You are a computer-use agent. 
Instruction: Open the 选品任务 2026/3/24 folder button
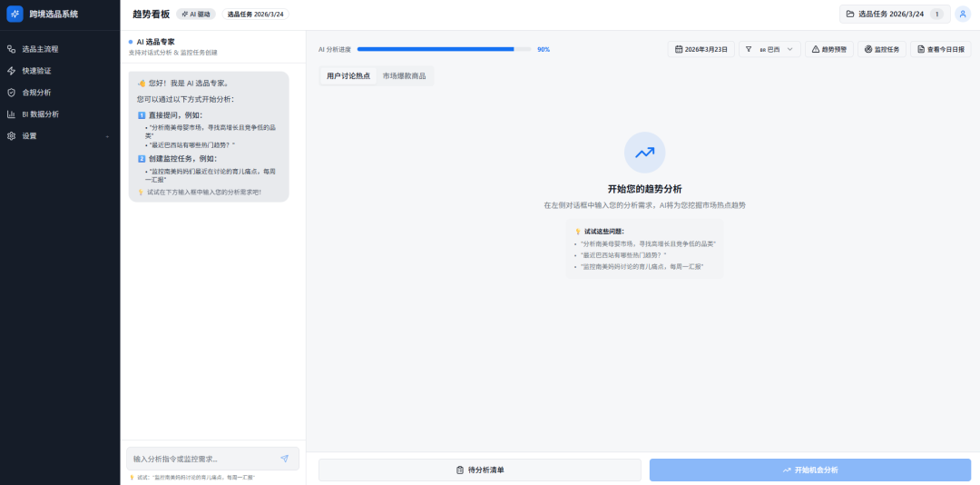(895, 14)
